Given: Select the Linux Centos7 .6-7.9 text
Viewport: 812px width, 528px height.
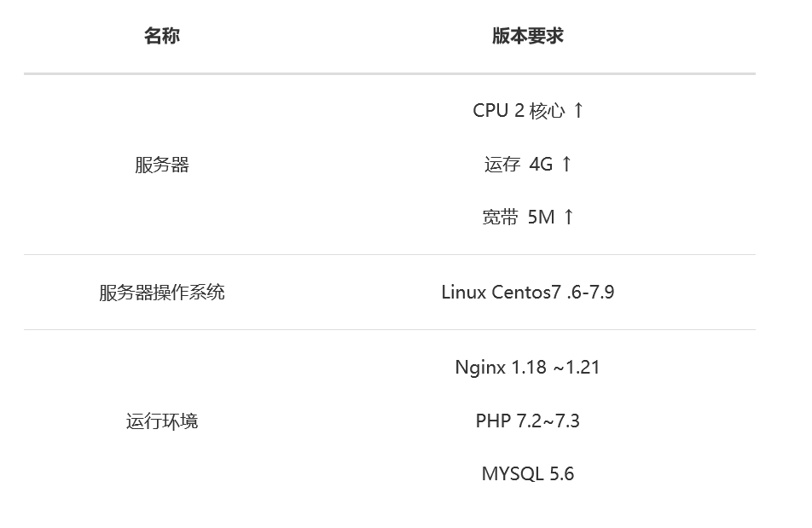Looking at the screenshot, I should [x=528, y=293].
